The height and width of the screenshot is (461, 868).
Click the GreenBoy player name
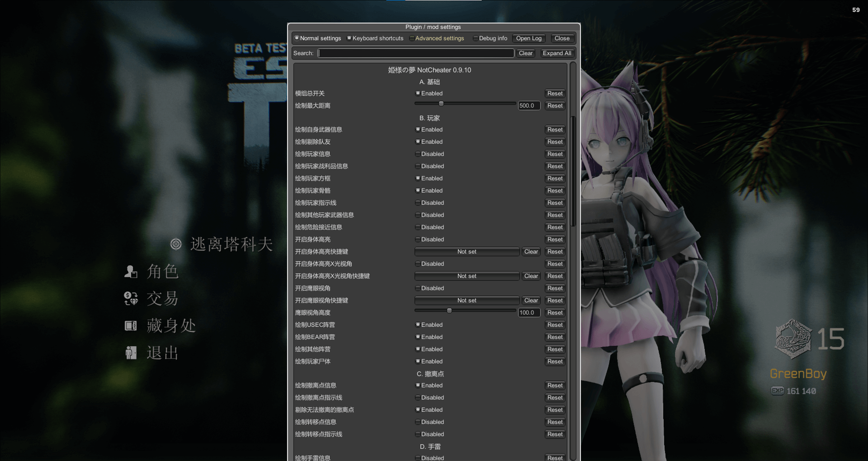798,374
